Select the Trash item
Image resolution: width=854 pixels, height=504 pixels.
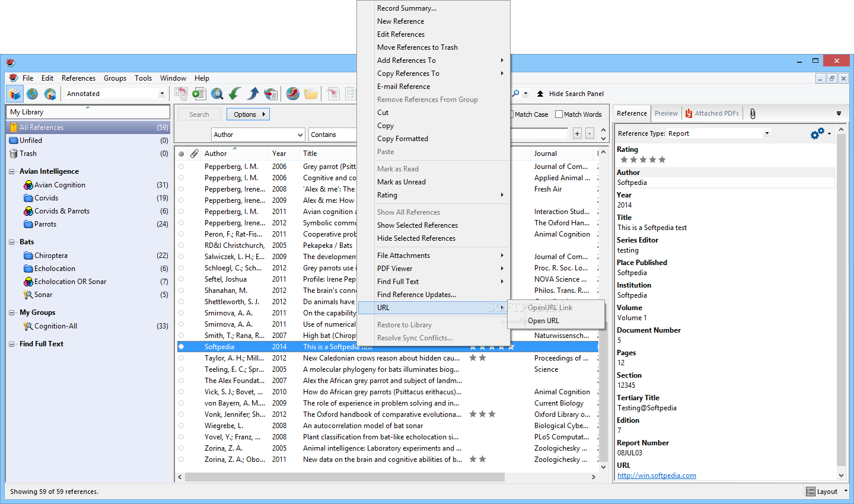point(28,154)
